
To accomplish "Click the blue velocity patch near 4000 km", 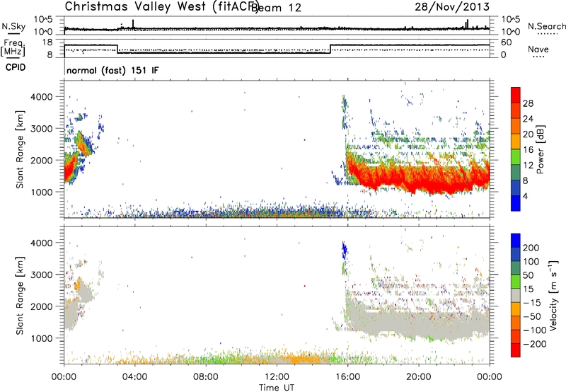I will 344,250.
